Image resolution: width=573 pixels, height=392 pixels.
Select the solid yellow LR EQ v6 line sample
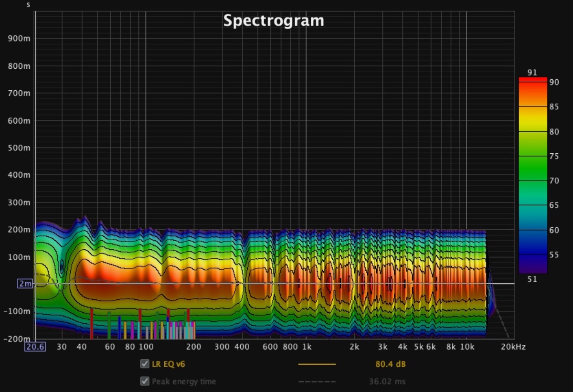pos(317,364)
